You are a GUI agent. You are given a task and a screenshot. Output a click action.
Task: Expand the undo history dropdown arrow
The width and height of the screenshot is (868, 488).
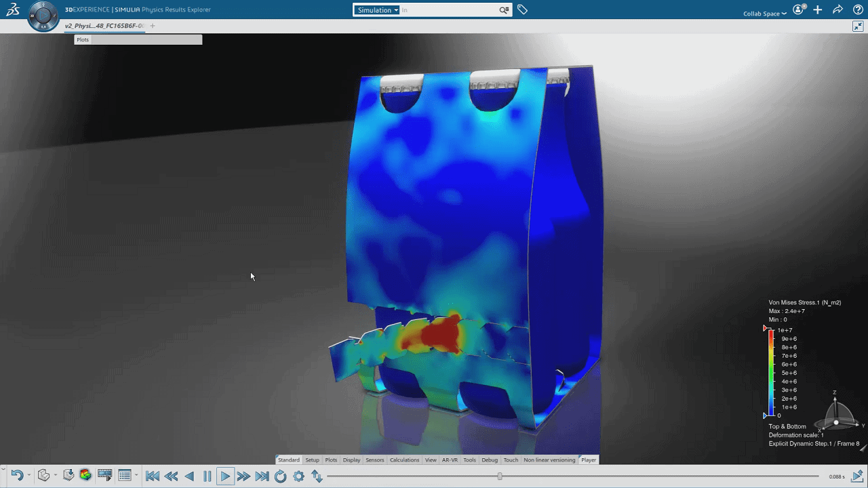pos(28,476)
